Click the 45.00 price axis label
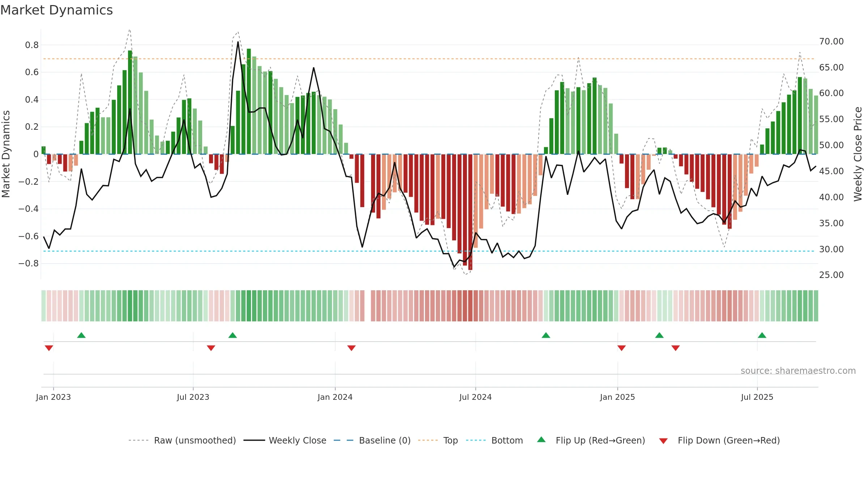The image size is (868, 488). (831, 171)
